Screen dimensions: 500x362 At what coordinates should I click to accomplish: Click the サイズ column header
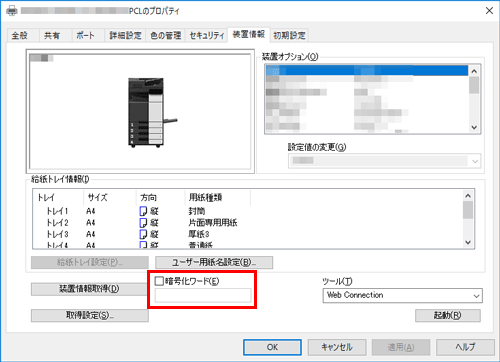pos(110,198)
